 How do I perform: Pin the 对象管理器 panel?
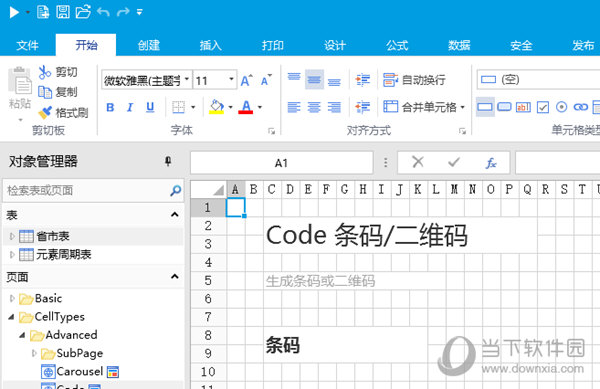tap(168, 161)
